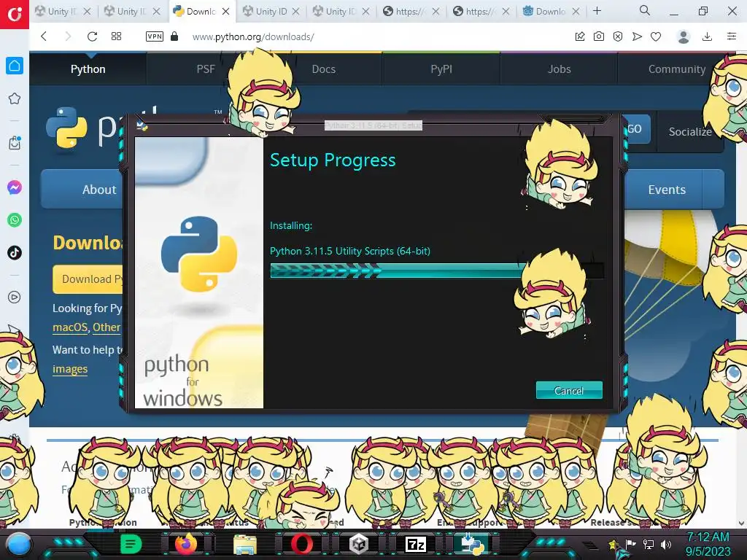Click the installer progress bar
747x560 pixels.
(437, 271)
